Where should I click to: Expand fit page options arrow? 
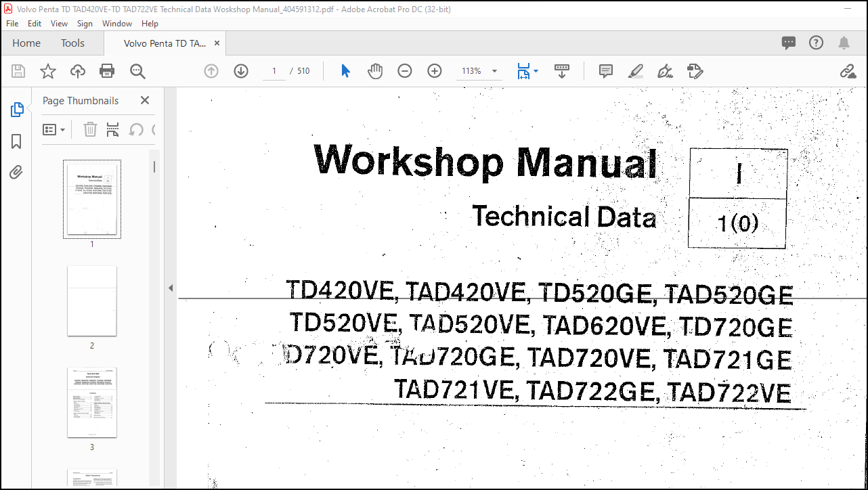pyautogui.click(x=536, y=71)
